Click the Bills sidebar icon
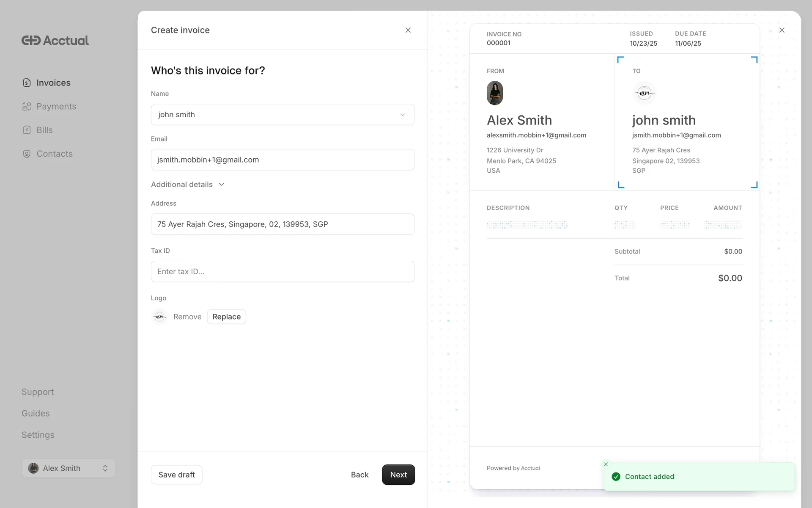 (x=27, y=130)
